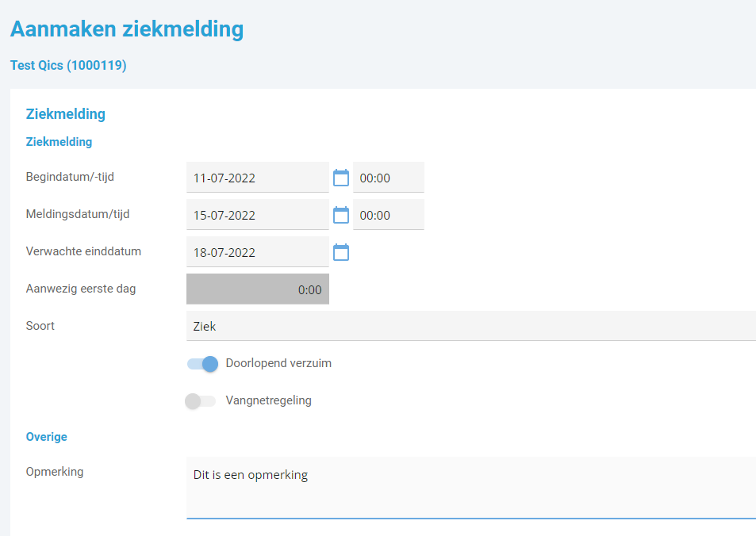Click the Aanwezig eerste dag field

click(258, 289)
